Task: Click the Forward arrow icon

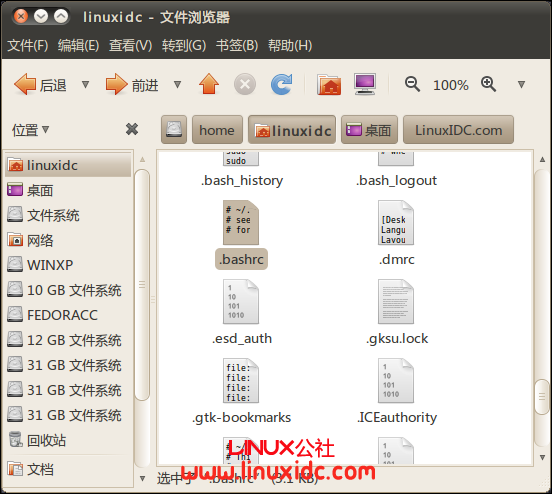Action: coord(117,85)
